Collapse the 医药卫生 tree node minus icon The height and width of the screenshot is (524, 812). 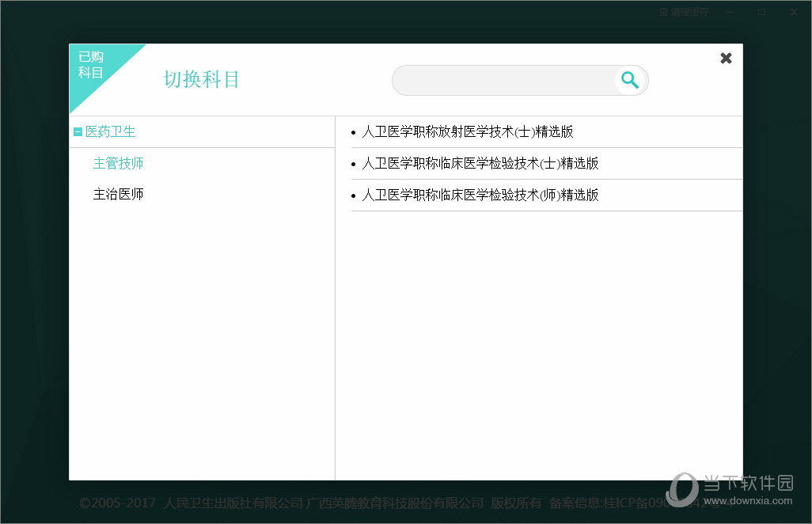click(x=78, y=132)
